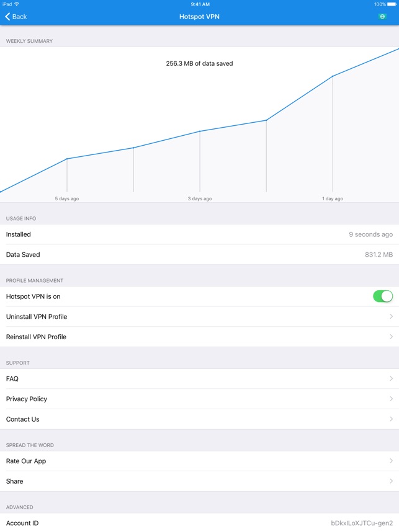The image size is (399, 532).
Task: Tap the WEEKLY SUMMARY section header
Action: coord(29,41)
